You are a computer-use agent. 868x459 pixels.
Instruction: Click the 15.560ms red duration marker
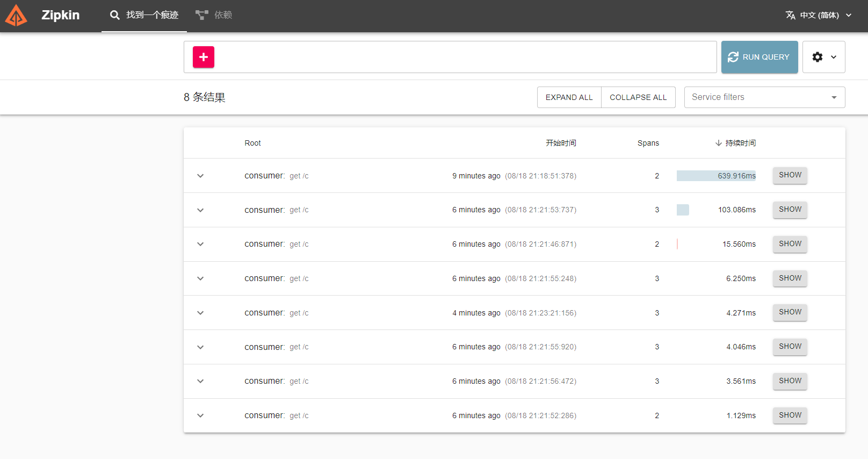tap(677, 244)
